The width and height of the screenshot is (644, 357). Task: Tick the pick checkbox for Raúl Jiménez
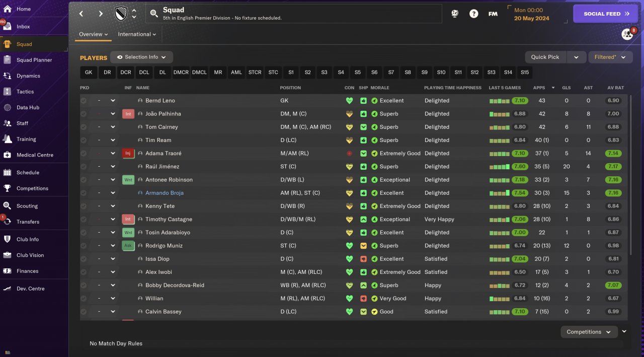click(84, 167)
